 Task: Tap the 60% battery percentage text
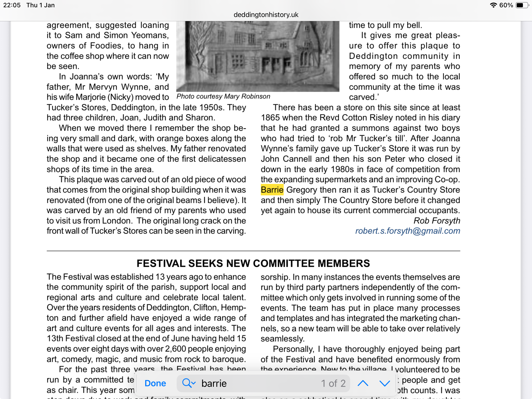pyautogui.click(x=506, y=5)
